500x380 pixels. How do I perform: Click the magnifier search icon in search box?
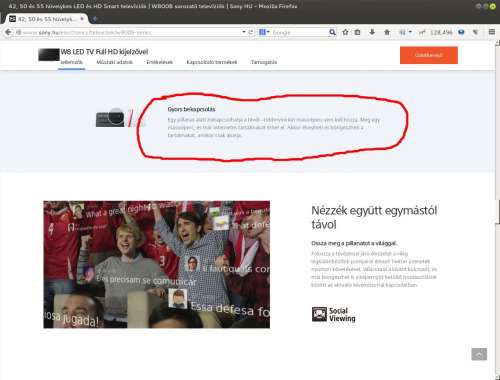coord(332,32)
